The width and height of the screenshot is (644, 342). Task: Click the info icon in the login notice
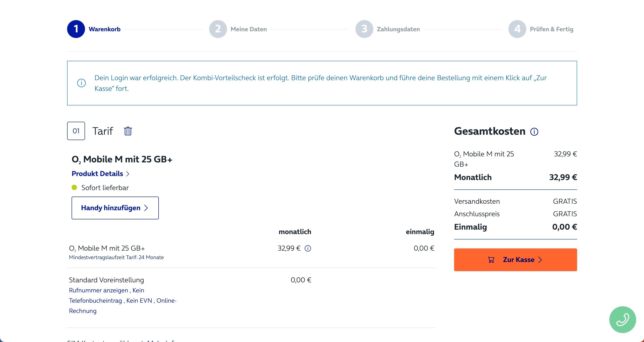tap(81, 83)
